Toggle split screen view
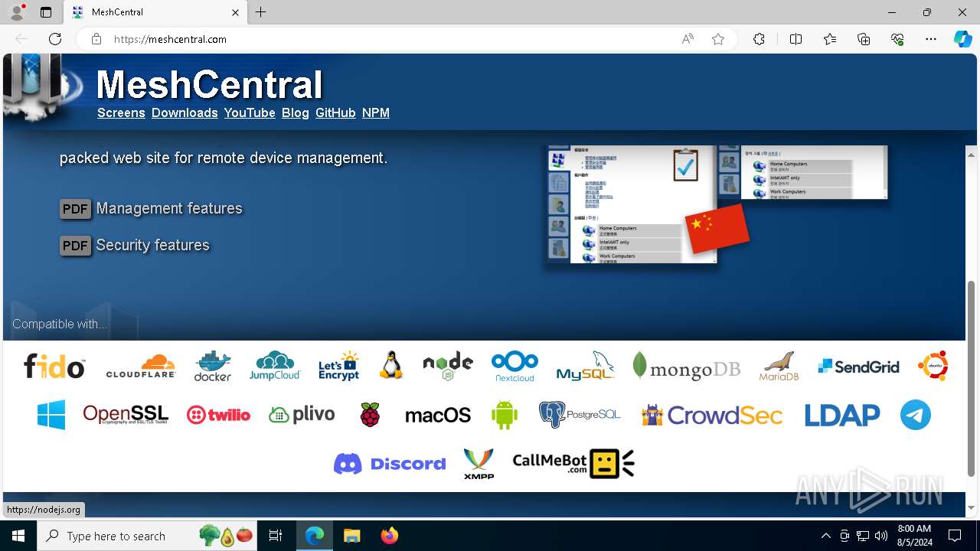 (x=795, y=39)
